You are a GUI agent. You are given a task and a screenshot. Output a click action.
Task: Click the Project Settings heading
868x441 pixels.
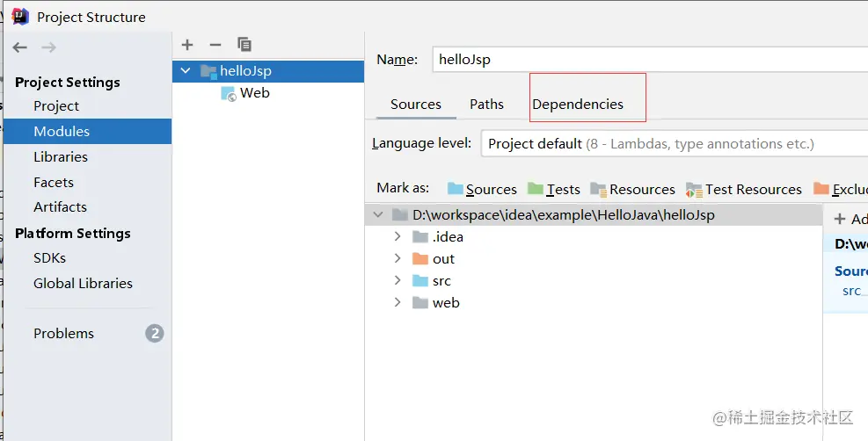(68, 83)
